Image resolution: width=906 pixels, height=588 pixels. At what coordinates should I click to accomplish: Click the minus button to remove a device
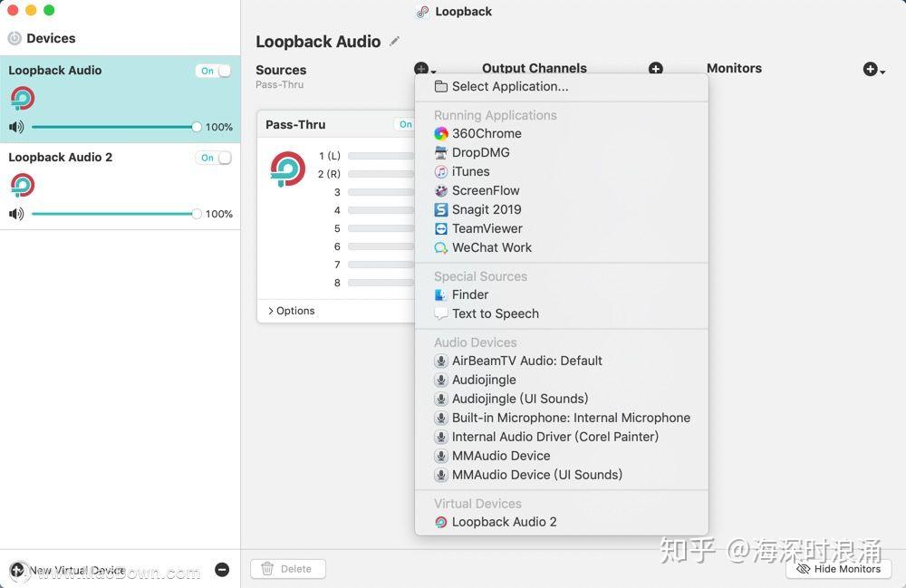click(222, 570)
